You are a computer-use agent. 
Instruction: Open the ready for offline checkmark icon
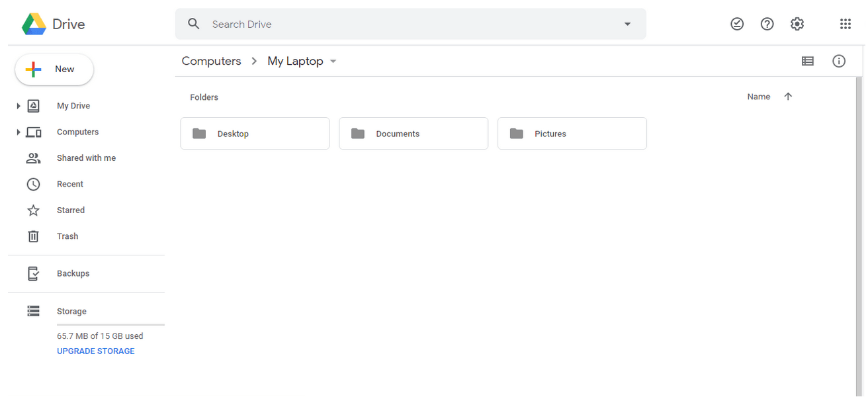coord(737,24)
